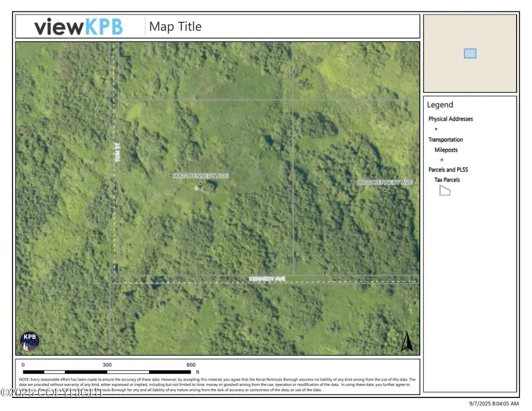The image size is (532, 411).
Task: Click the 66822 Kennedy Ave address label
Action: click(x=201, y=176)
